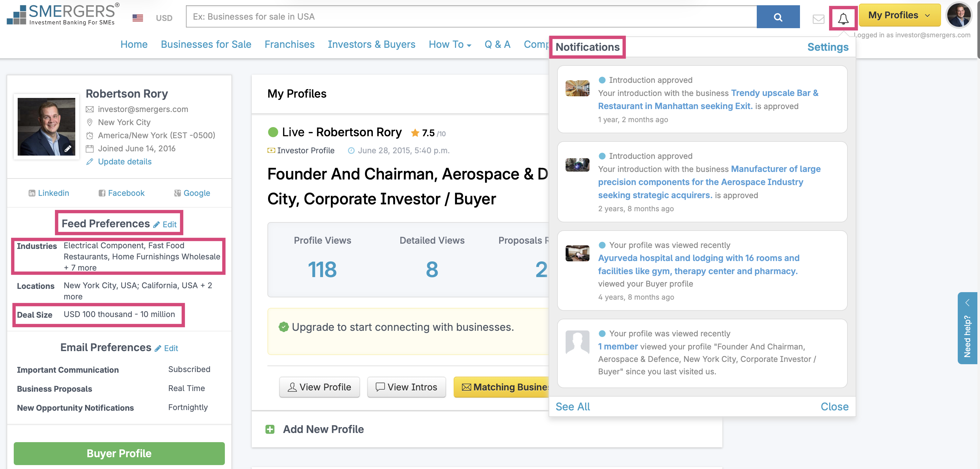This screenshot has height=469, width=980.
Task: Click the green plus Add New Profile icon
Action: coord(270,429)
